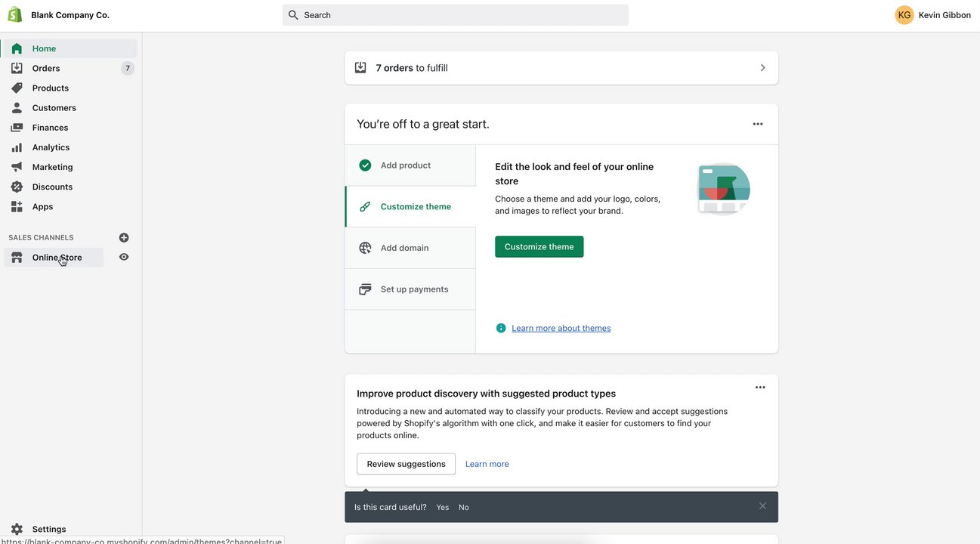
Task: Click the Orders sidebar icon
Action: point(17,68)
